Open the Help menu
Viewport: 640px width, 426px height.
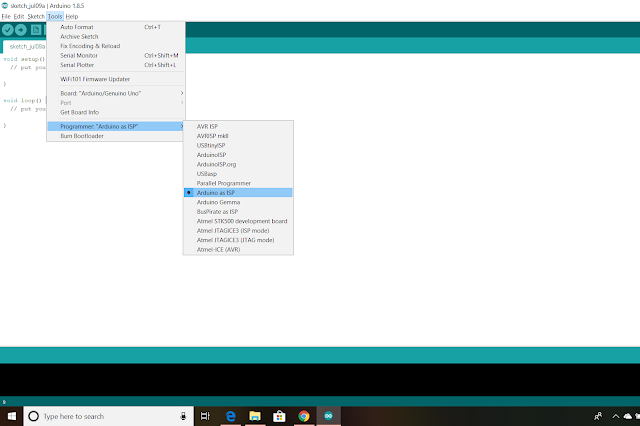[72, 16]
